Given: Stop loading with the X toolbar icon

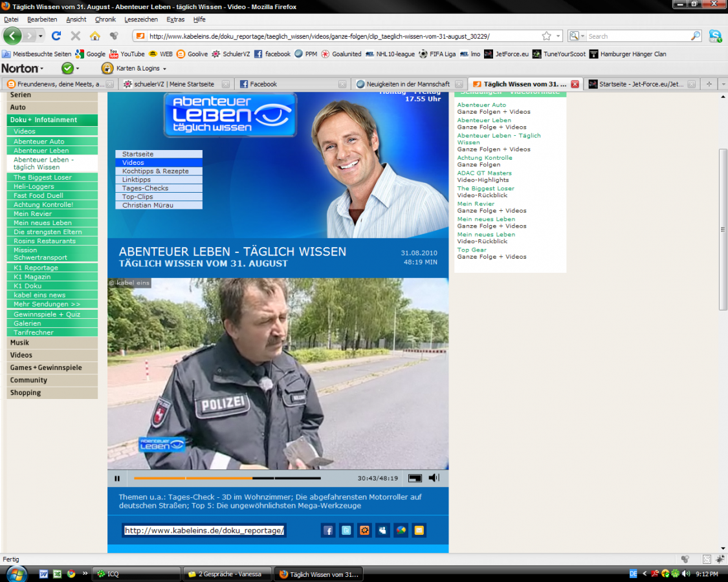Looking at the screenshot, I should (x=76, y=36).
